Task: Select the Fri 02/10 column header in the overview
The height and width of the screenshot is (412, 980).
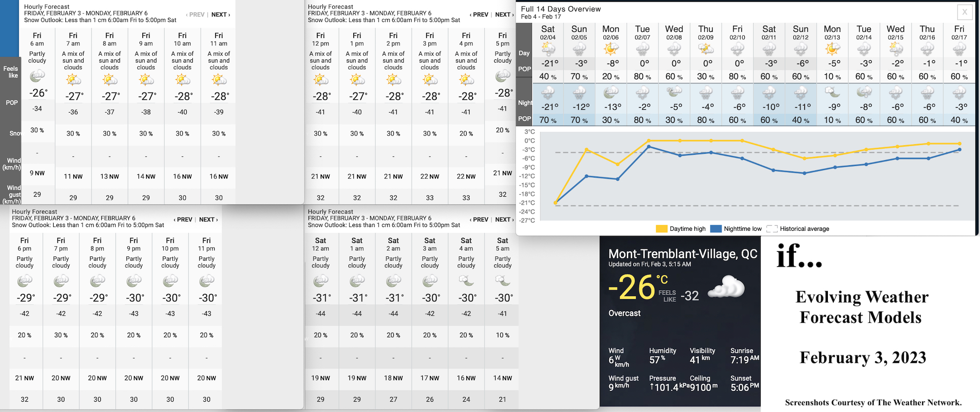Action: coord(737,32)
